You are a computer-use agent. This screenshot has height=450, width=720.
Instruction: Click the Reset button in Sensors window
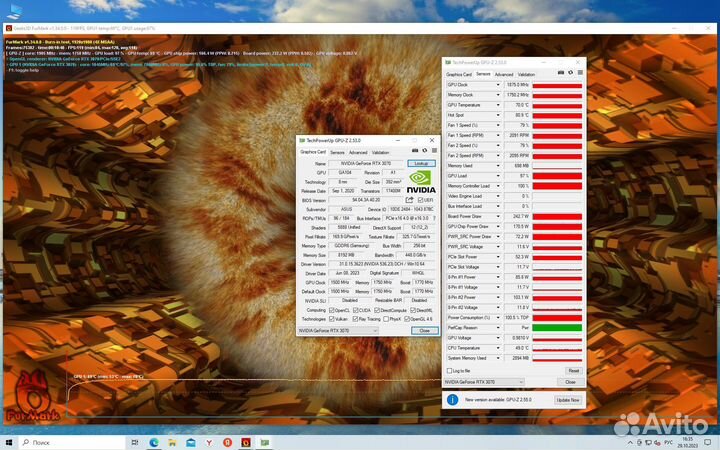point(574,371)
